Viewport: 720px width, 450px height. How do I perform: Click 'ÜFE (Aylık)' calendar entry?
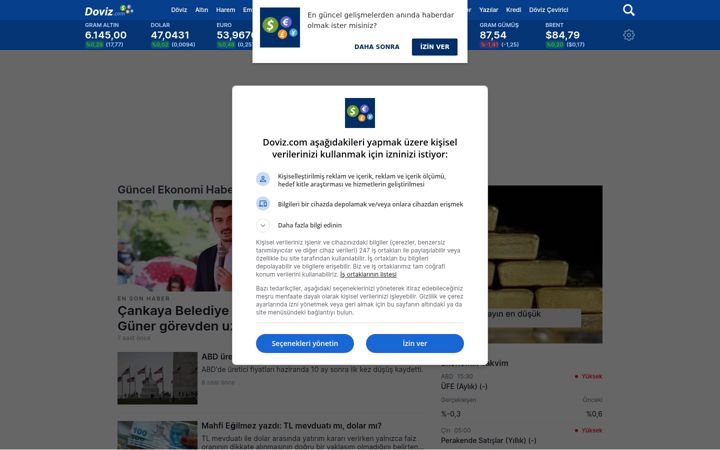(x=464, y=387)
